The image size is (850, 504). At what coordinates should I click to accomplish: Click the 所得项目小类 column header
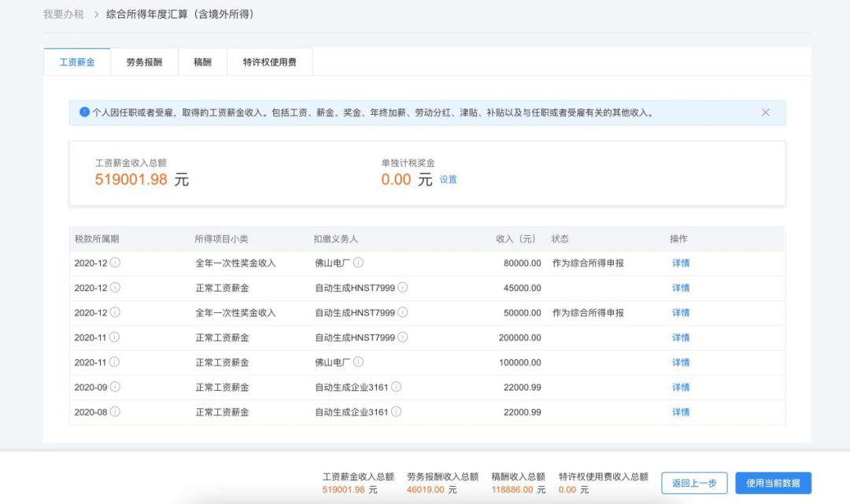pos(221,239)
